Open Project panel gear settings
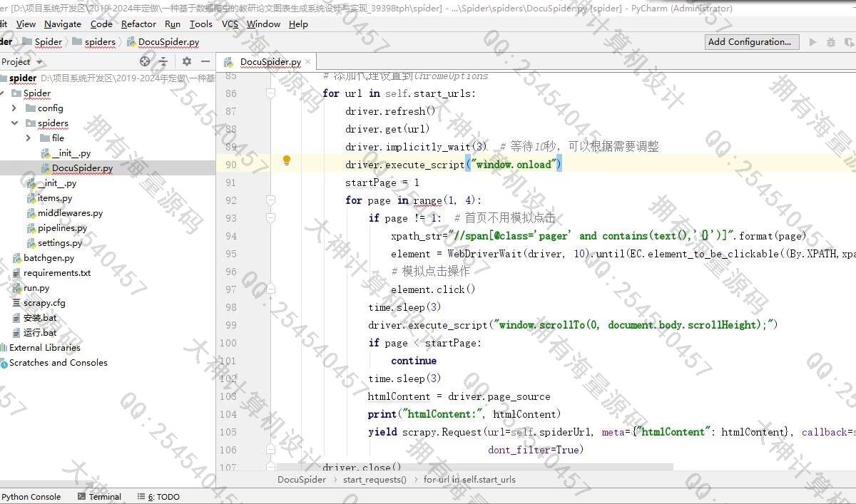The image size is (856, 504). [x=186, y=61]
